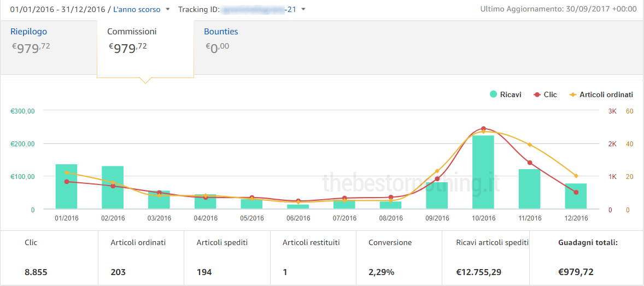Click the 10/2016 revenue bar

tap(483, 172)
